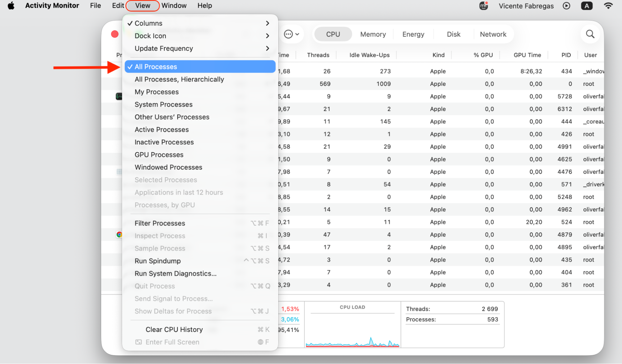
Task: Click the Activity Monitor process icon in list
Action: click(119, 96)
